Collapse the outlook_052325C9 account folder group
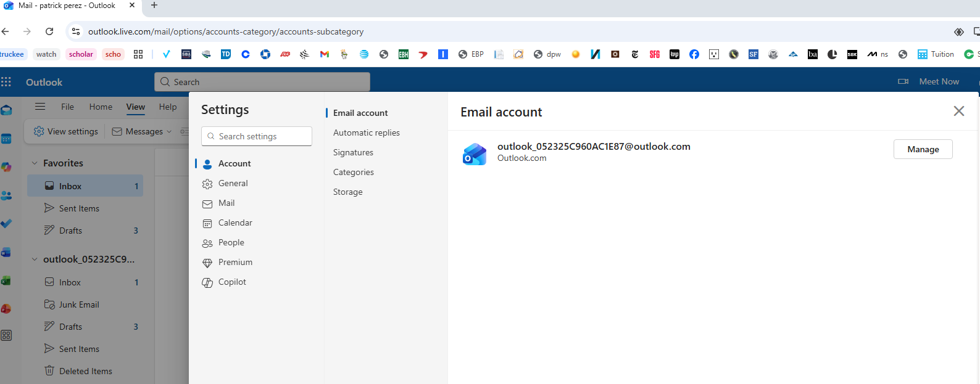980x384 pixels. click(x=35, y=259)
